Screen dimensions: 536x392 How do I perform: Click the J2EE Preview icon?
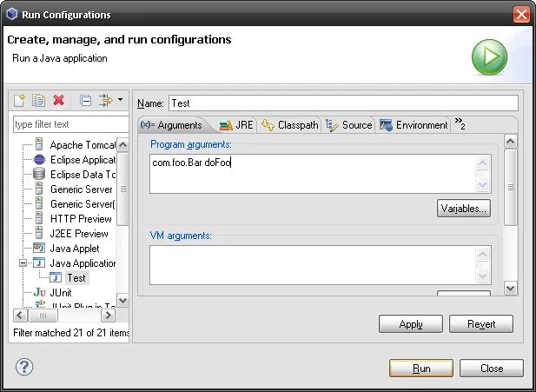(x=39, y=233)
